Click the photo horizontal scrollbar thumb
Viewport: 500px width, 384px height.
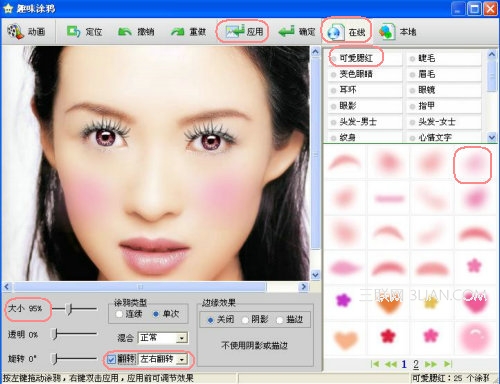pyautogui.click(x=140, y=286)
